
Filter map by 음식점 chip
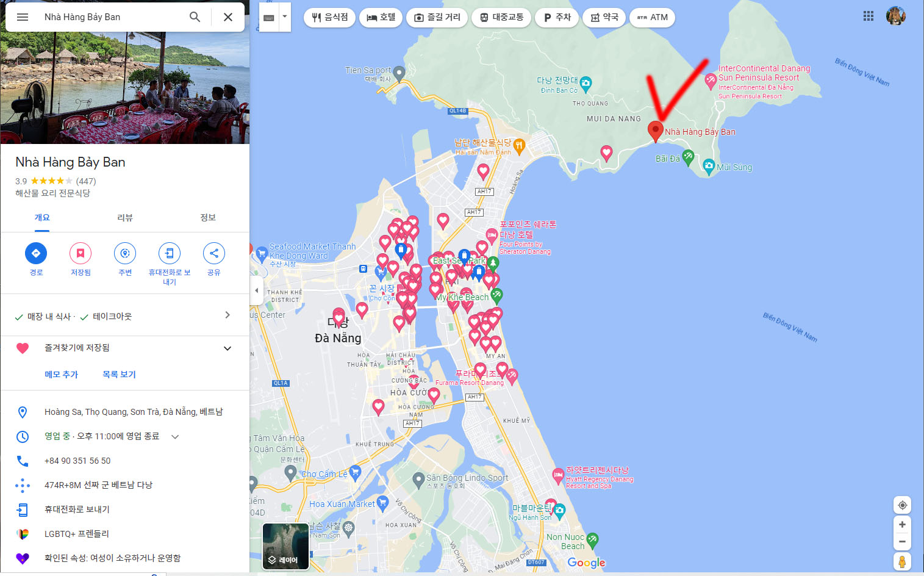click(330, 17)
